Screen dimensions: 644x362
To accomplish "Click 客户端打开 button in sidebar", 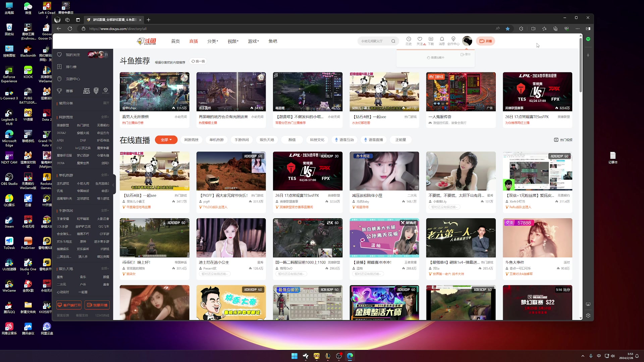I will 69,305.
